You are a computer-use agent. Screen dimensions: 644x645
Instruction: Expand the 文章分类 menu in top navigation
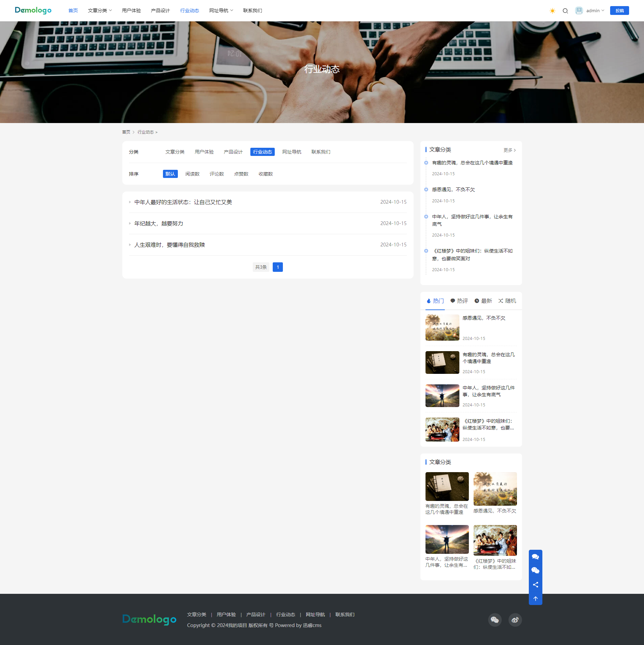[100, 11]
